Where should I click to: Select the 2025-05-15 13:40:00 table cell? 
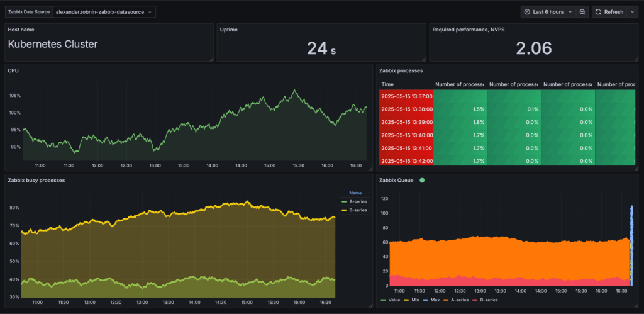point(406,135)
